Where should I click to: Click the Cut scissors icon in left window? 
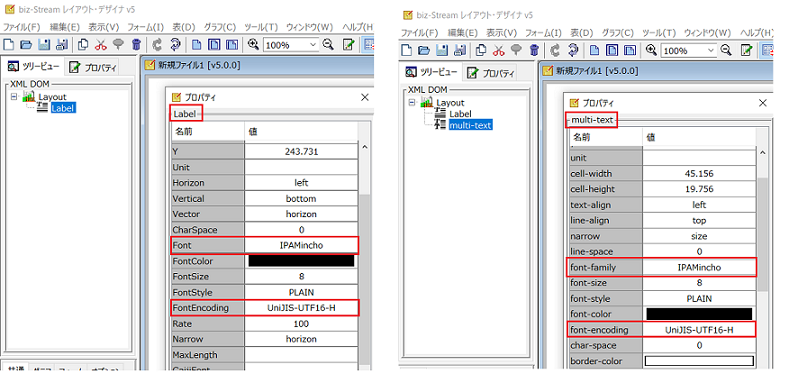click(101, 44)
